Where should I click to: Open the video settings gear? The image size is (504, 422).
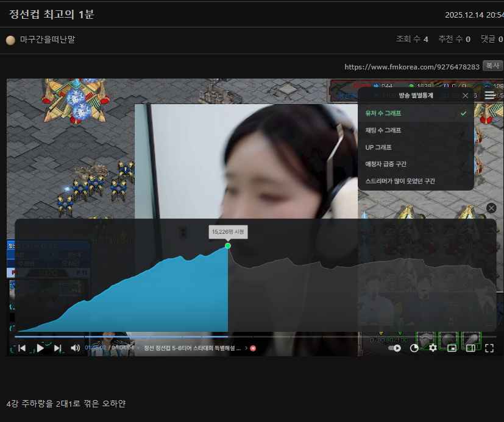[433, 348]
